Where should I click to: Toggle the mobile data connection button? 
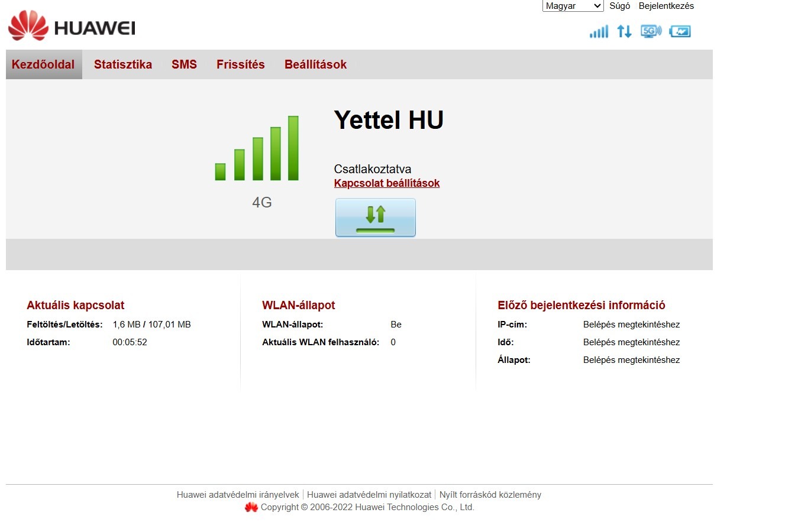tap(376, 218)
